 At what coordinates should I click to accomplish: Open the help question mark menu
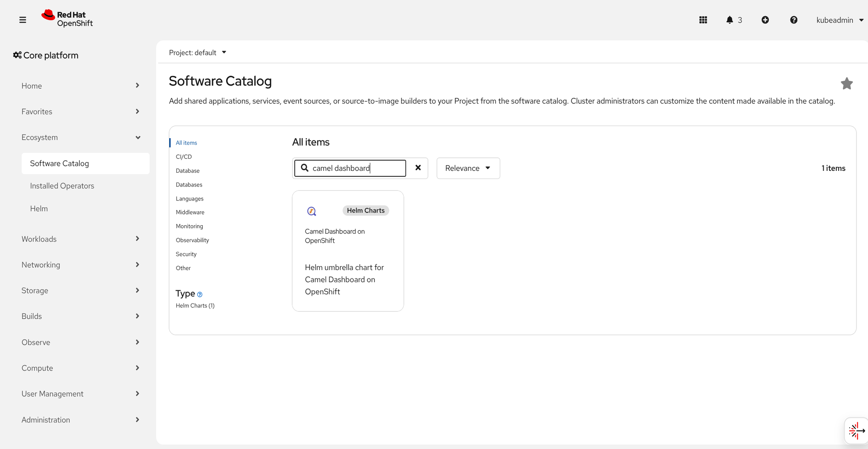coord(794,20)
